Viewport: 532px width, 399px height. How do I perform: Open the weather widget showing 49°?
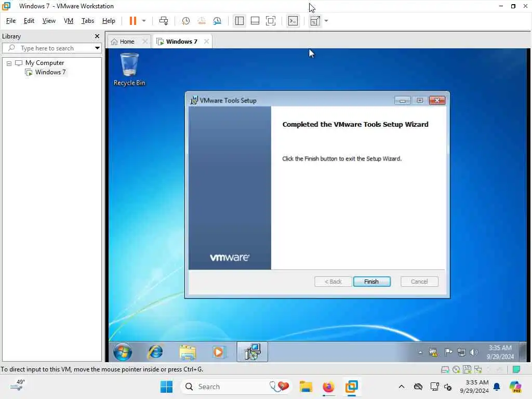18,385
